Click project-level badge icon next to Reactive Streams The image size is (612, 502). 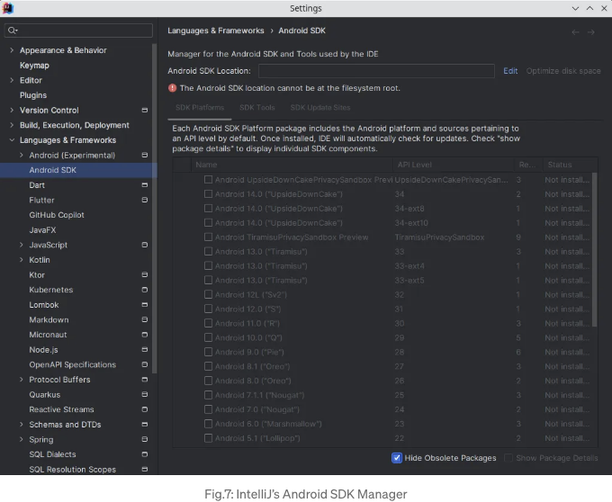pyautogui.click(x=144, y=410)
